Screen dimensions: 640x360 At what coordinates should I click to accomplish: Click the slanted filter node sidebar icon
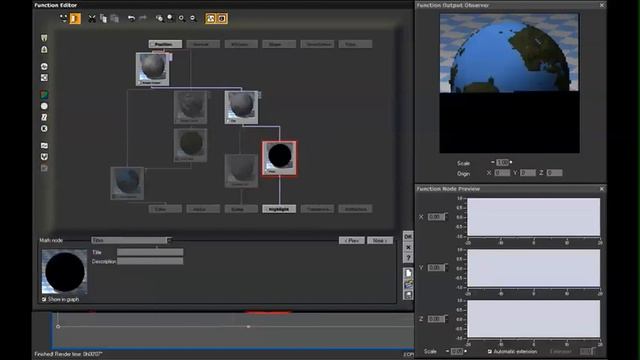pos(44,117)
